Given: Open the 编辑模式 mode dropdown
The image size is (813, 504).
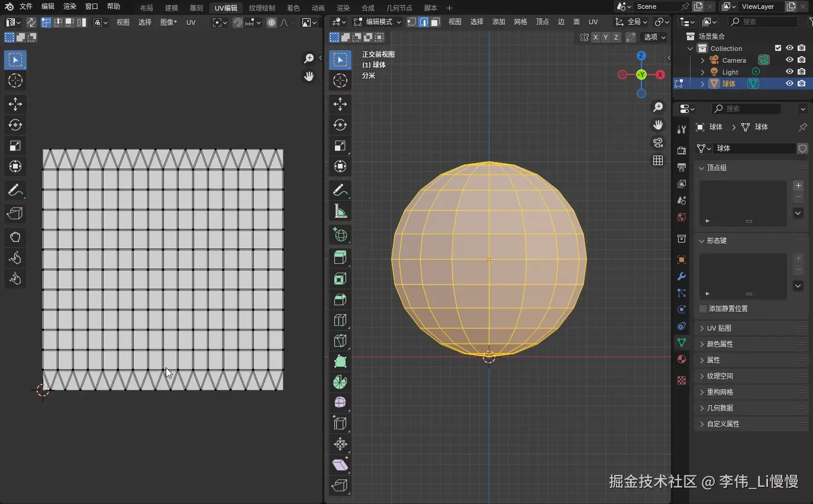Looking at the screenshot, I should (378, 22).
